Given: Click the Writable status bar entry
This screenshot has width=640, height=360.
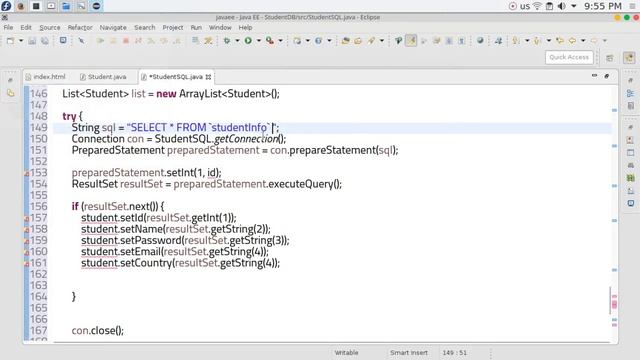Looking at the screenshot, I should (x=347, y=353).
